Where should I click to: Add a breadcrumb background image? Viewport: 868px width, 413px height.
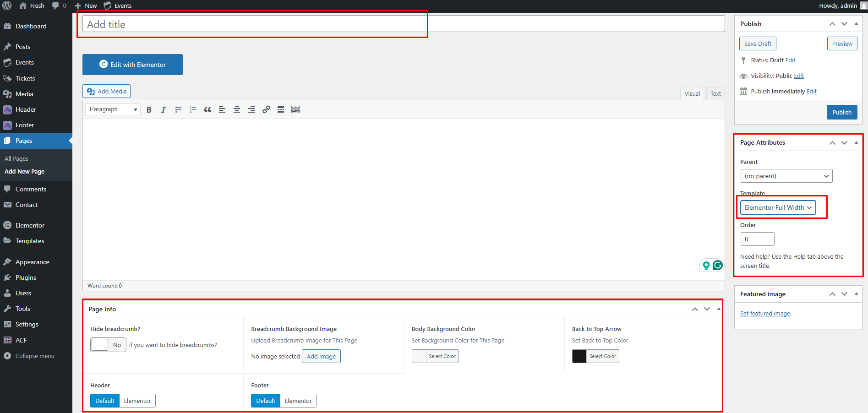click(321, 356)
